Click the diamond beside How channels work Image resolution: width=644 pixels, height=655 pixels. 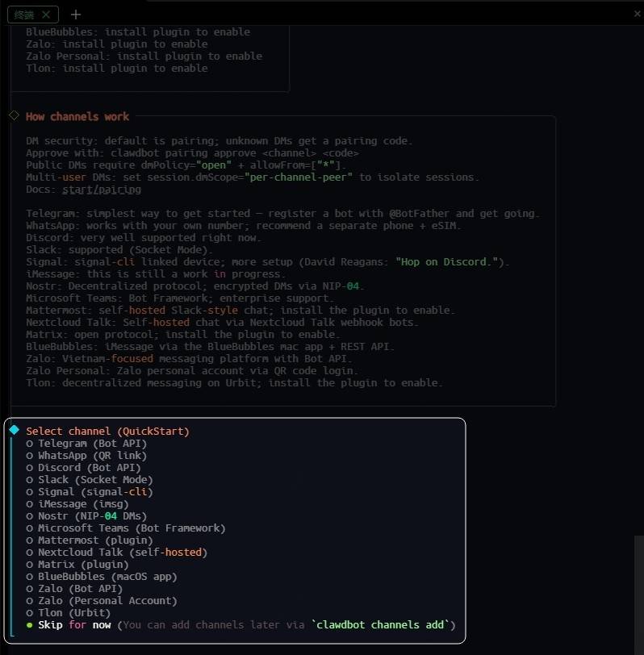click(15, 115)
